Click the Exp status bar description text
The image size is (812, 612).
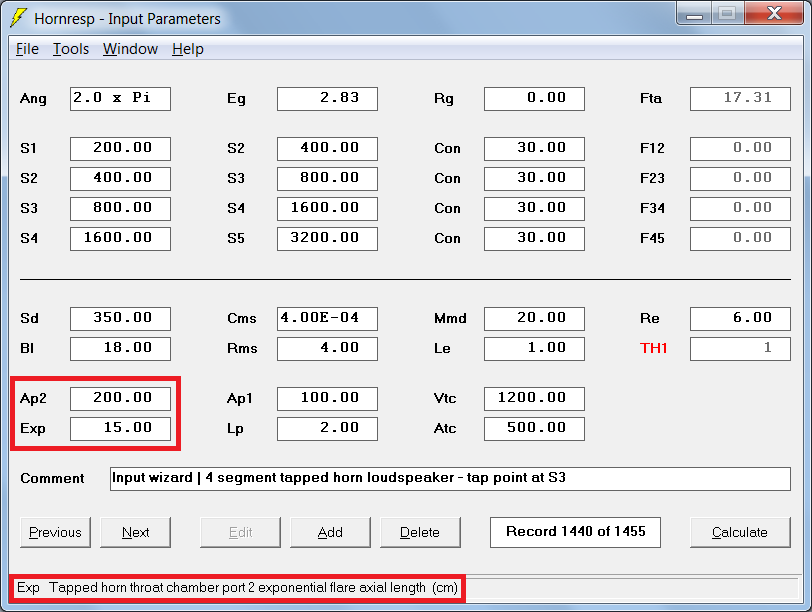238,588
